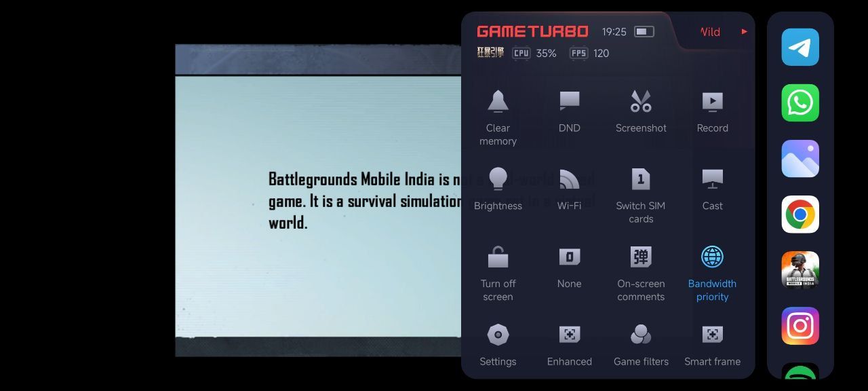Tap the CPU usage indicator
The width and height of the screenshot is (868, 391).
click(x=521, y=53)
